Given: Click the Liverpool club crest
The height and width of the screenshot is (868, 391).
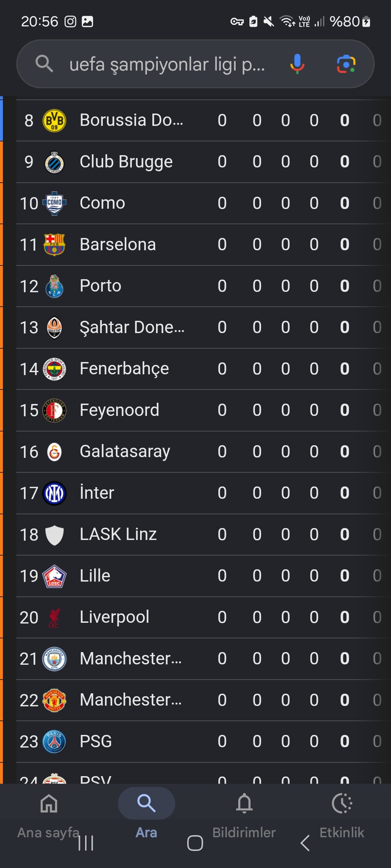Looking at the screenshot, I should pyautogui.click(x=54, y=617).
